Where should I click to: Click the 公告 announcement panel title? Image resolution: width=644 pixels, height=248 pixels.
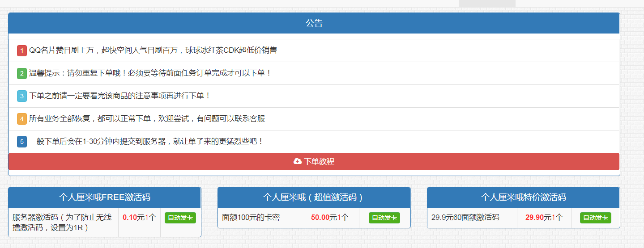(314, 23)
